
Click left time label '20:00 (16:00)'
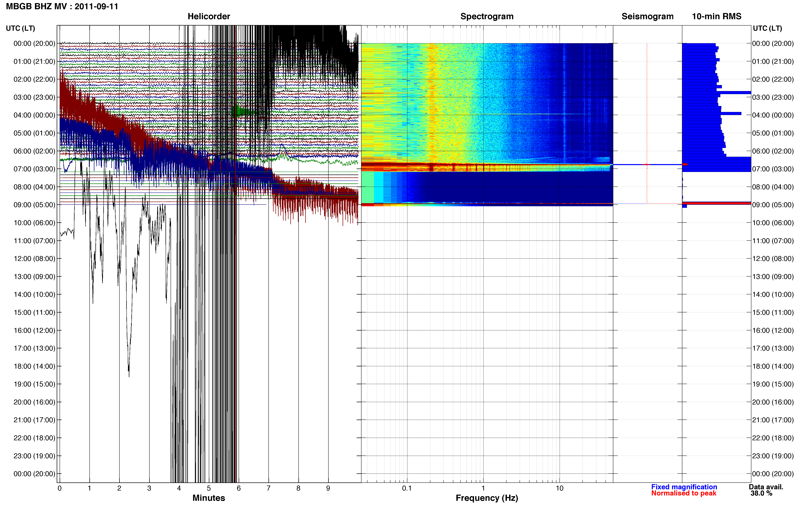(x=34, y=402)
